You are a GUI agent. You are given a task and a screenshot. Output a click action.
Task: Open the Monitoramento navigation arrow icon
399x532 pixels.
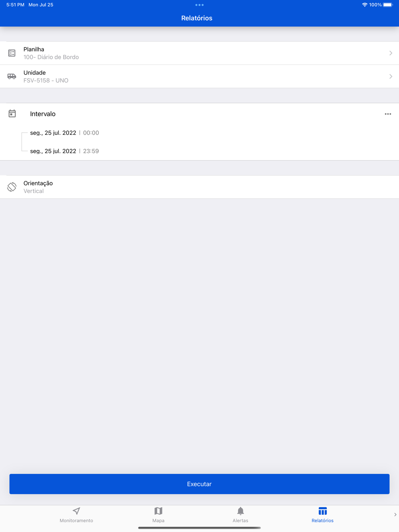tap(77, 511)
